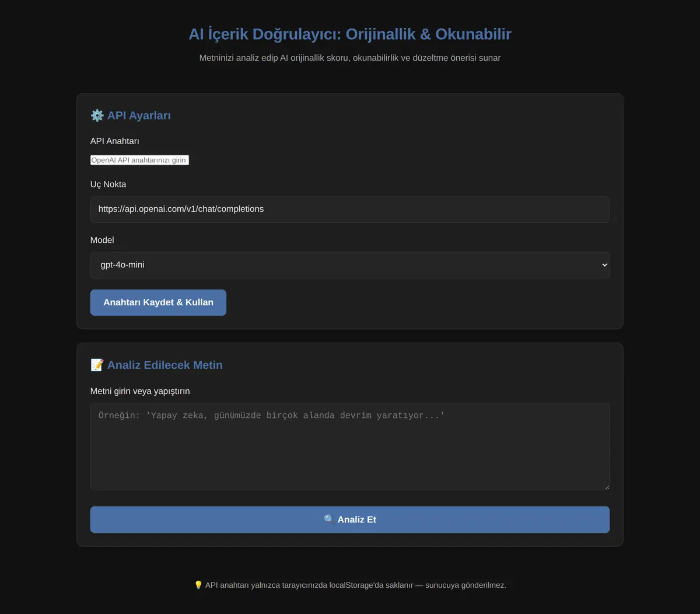Click the API Ayarları heading text
This screenshot has height=614, width=700.
coord(139,116)
